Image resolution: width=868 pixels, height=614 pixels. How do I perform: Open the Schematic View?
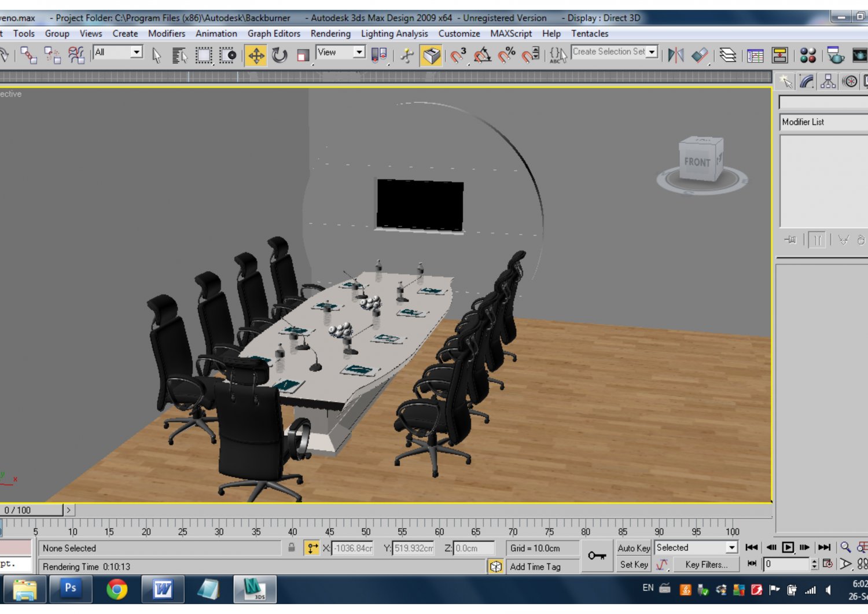780,55
